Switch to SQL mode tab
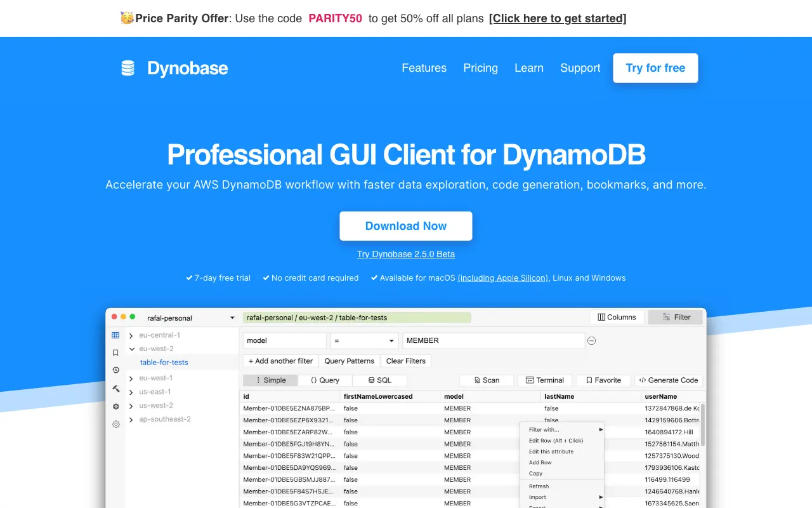 379,380
